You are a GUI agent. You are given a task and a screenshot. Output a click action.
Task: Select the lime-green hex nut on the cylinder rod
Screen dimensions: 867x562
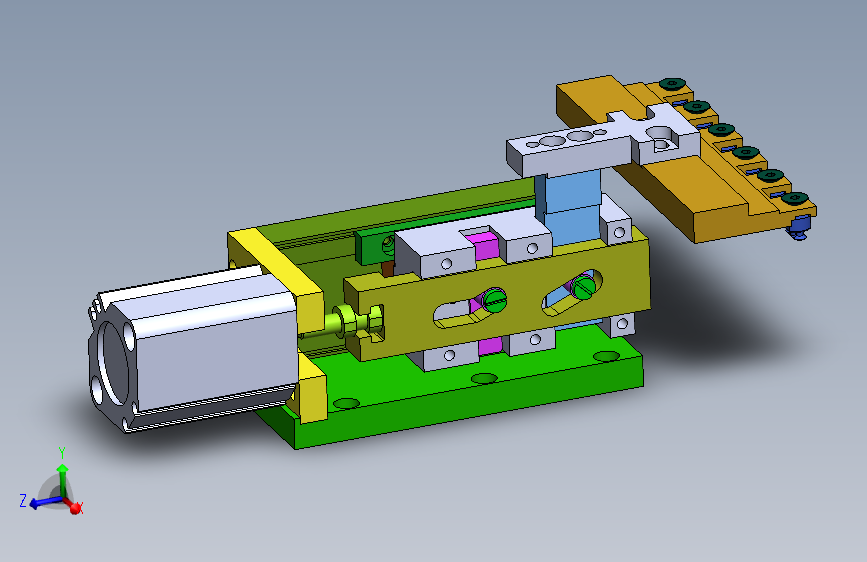click(x=347, y=321)
